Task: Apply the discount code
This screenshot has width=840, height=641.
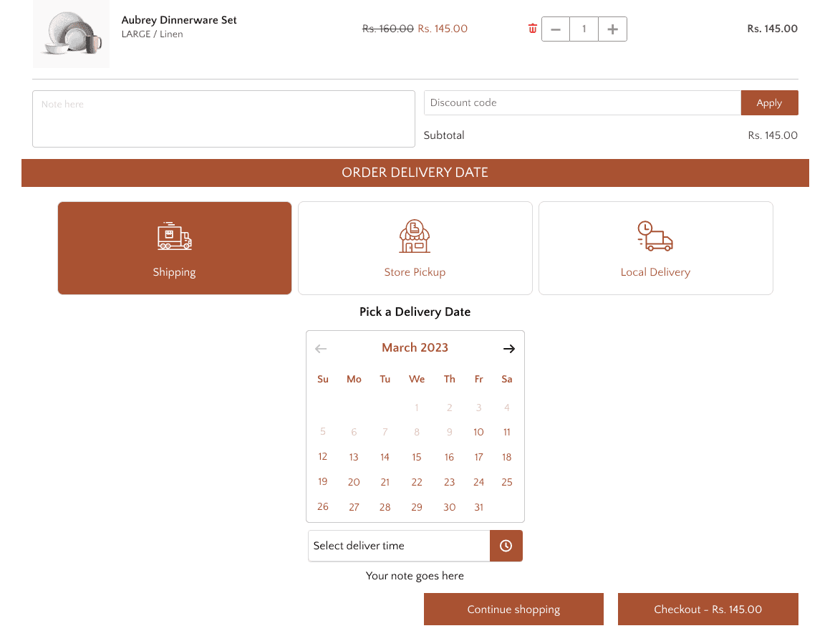Action: point(769,103)
